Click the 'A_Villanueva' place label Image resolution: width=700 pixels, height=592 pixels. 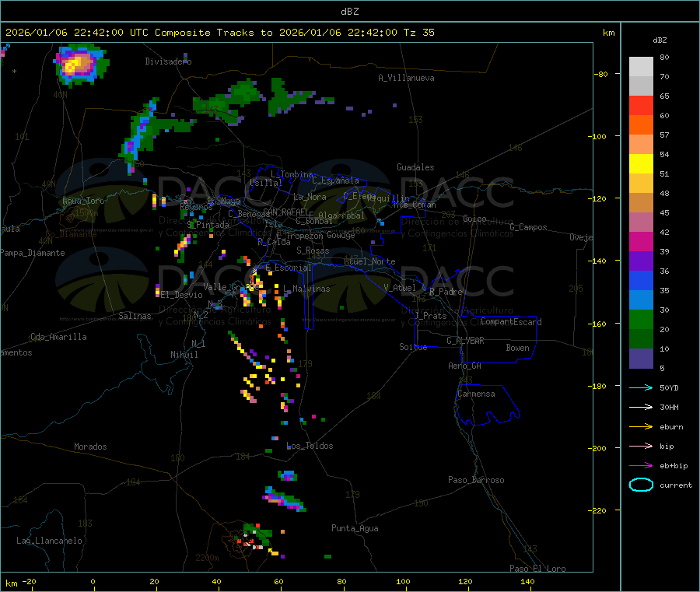406,78
